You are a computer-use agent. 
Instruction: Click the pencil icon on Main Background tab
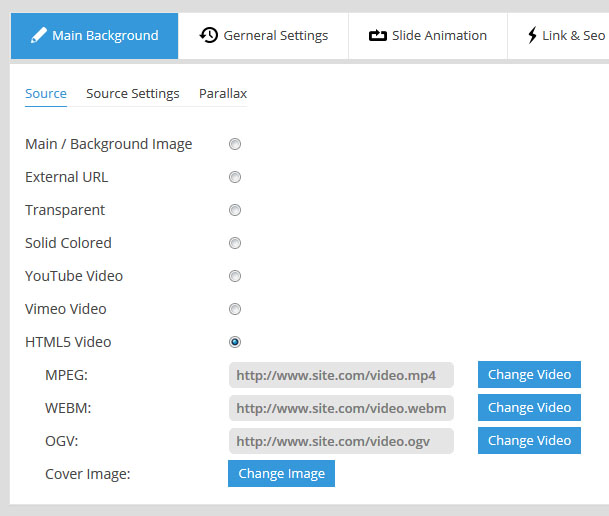[39, 35]
